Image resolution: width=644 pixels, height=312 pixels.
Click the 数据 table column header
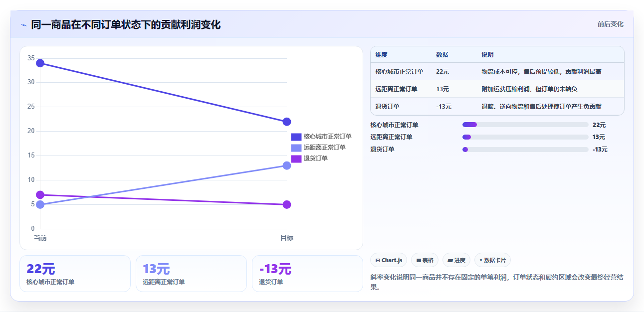point(442,55)
